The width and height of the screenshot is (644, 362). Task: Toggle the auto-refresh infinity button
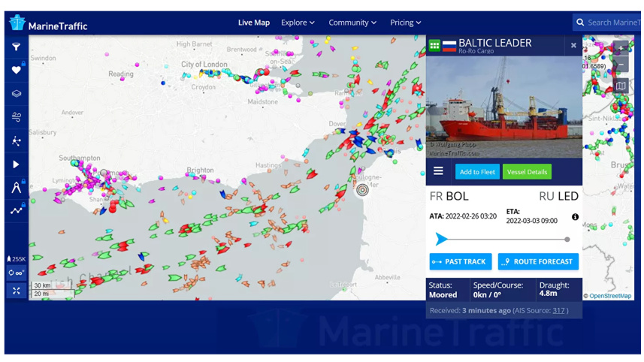(16, 273)
